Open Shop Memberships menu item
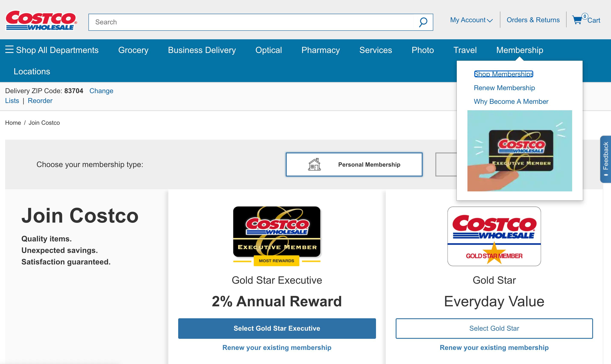Screen dimensions: 611x364 [x=504, y=74]
